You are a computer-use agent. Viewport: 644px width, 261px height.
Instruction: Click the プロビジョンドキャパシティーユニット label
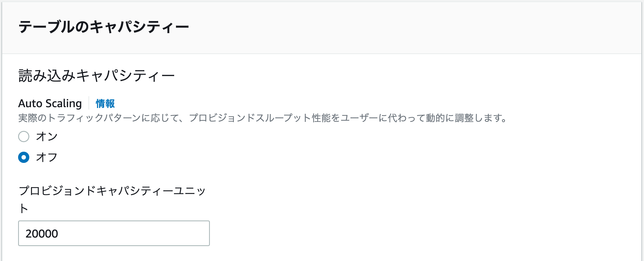coord(112,191)
